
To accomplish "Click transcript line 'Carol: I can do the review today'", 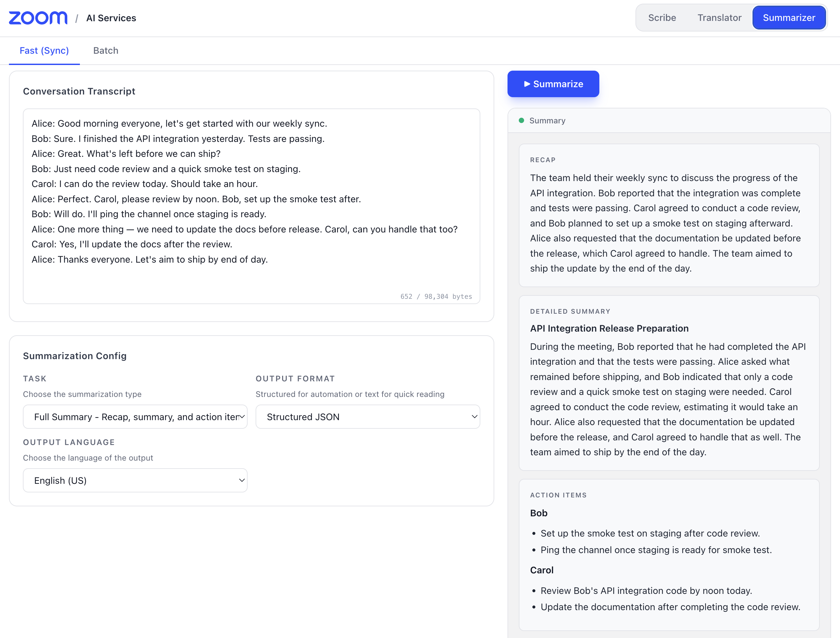I will 145,184.
